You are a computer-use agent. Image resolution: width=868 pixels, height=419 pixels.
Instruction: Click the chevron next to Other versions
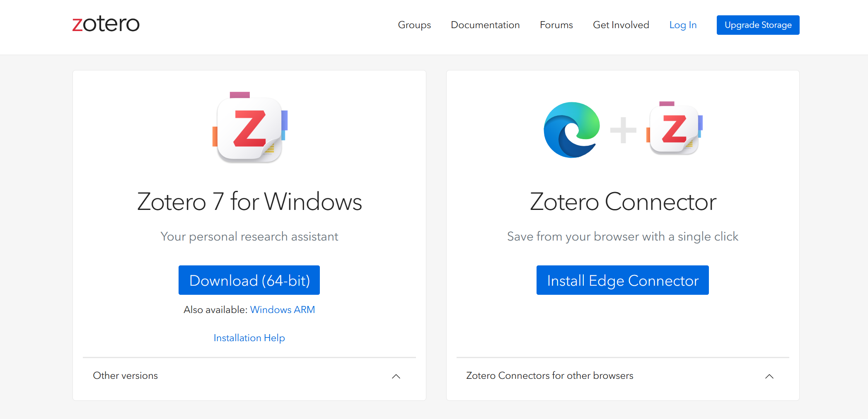click(396, 376)
